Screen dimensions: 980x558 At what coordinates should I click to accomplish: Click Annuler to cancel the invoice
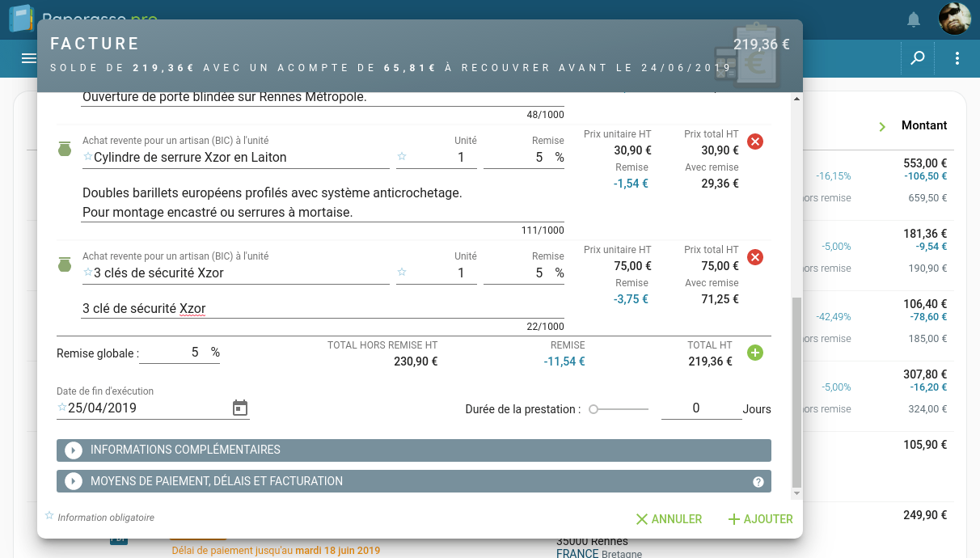(x=669, y=519)
